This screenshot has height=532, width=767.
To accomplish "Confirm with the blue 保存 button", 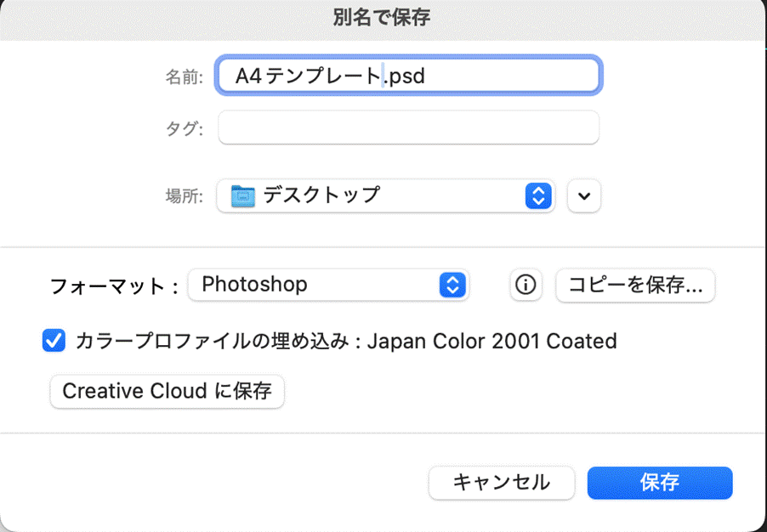I will tap(659, 483).
